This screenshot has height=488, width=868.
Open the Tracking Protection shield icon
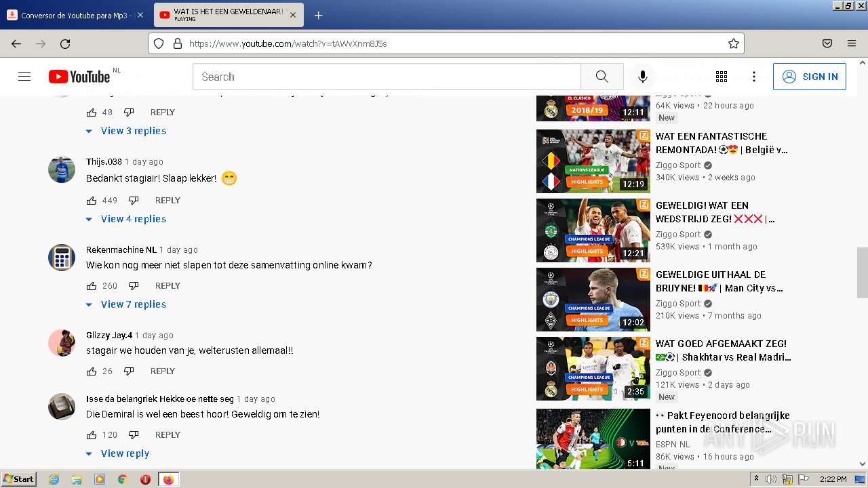159,43
